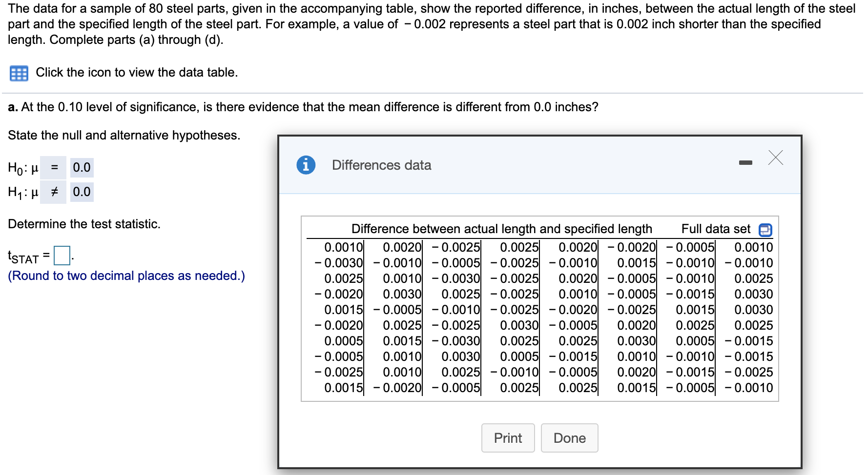Click the rounding instruction hint text
Viewport: 868px width, 475px height.
coord(126,276)
